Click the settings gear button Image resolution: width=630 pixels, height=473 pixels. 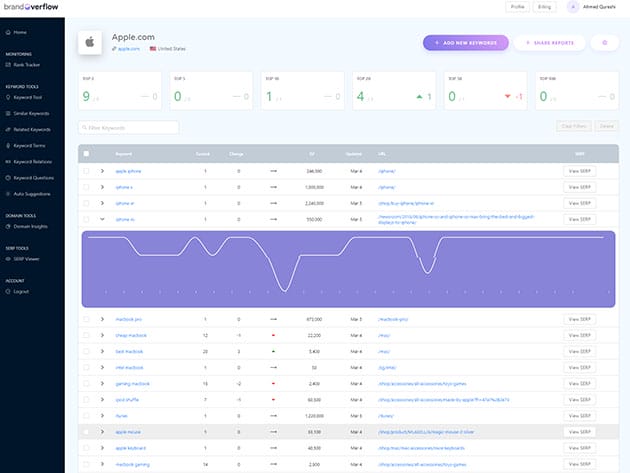[x=603, y=42]
